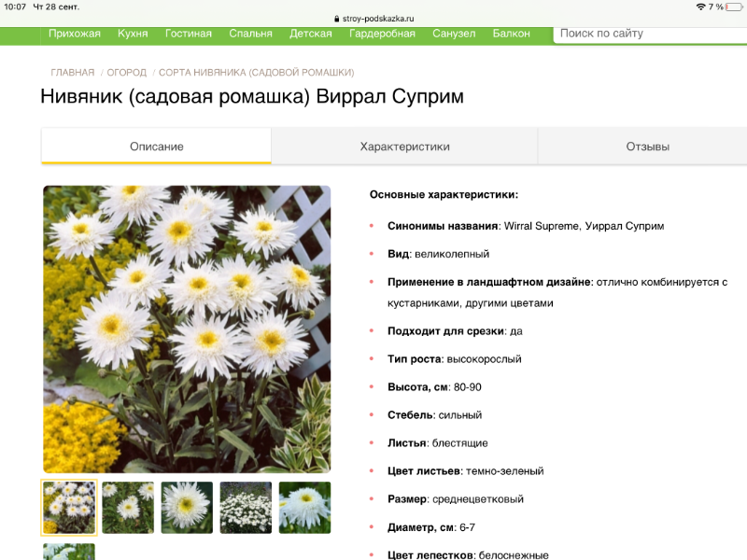This screenshot has width=747, height=560.
Task: Tap the stroy-podskazka.ru address bar
Action: pyautogui.click(x=373, y=18)
